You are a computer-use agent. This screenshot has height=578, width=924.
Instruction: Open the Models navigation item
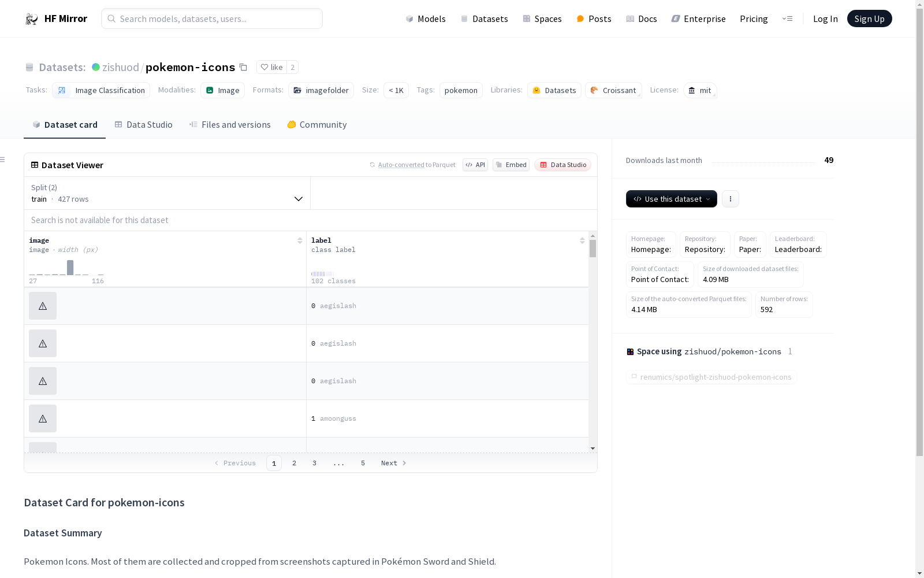coord(426,18)
